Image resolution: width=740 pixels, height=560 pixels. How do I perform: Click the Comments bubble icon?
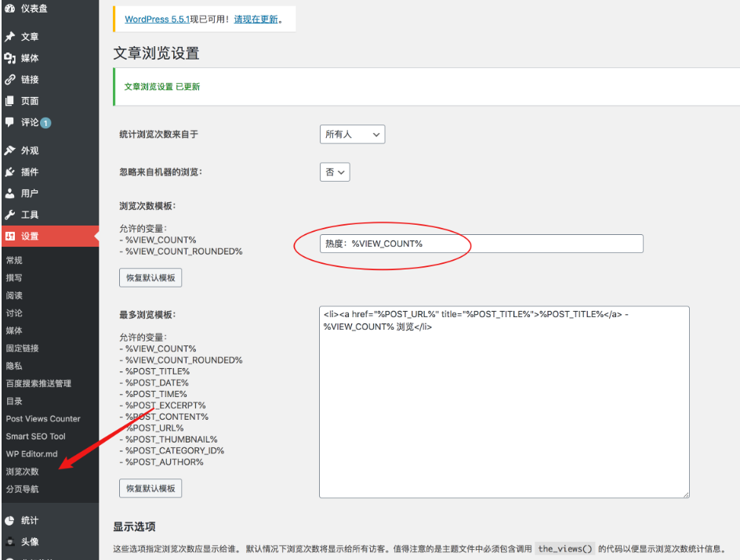click(x=10, y=122)
